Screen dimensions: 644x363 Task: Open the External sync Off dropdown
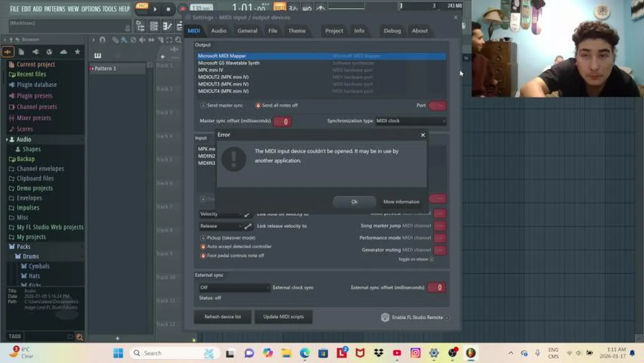234,287
